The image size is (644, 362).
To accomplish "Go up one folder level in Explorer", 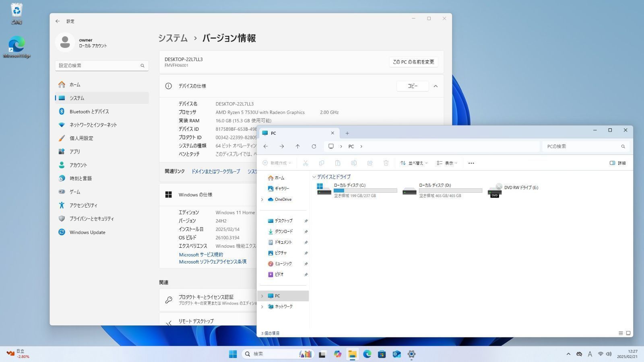I will 298,146.
